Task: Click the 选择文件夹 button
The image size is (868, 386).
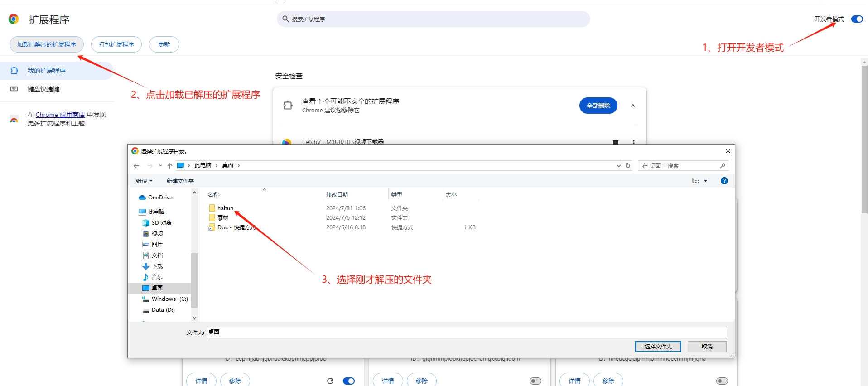Action: point(658,347)
